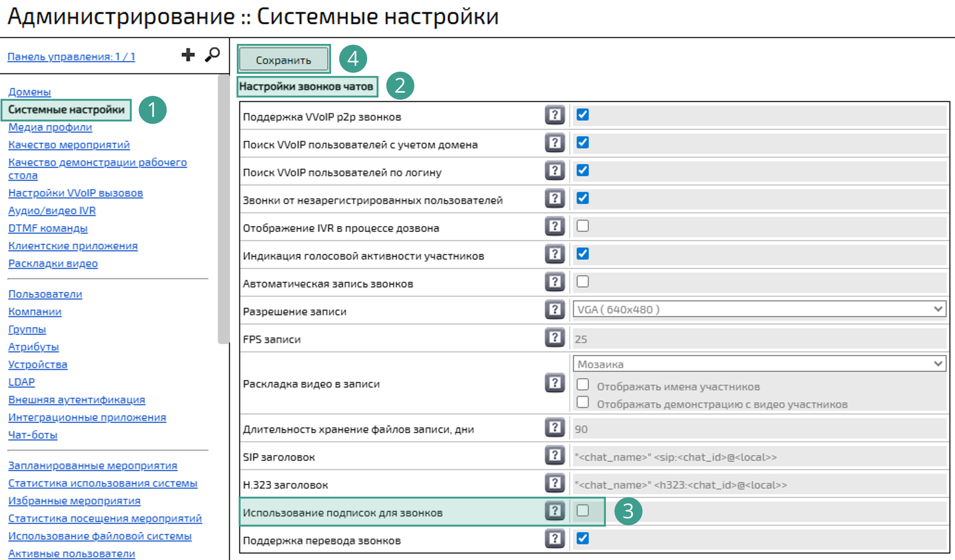The width and height of the screenshot is (955, 560).
Task: Open the Пользователи section
Action: click(45, 294)
